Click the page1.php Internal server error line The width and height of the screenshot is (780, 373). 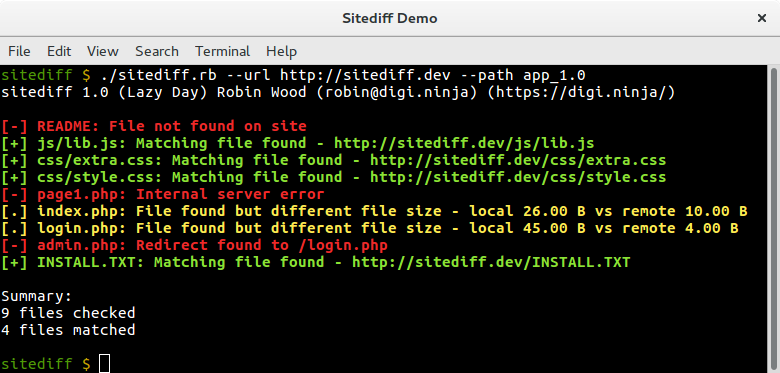point(163,194)
